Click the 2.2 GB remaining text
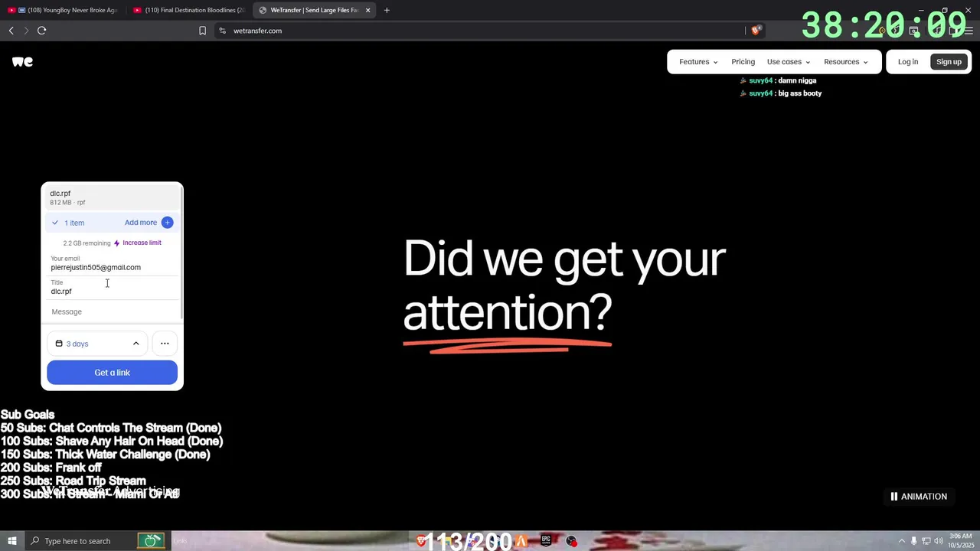 pos(87,243)
